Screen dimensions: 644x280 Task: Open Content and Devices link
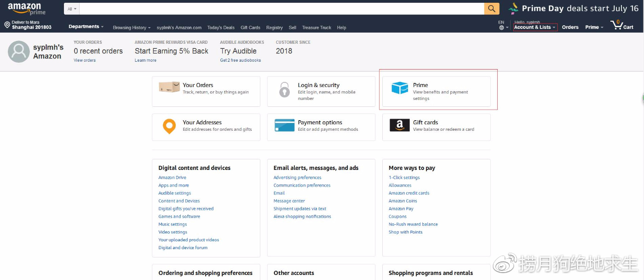pyautogui.click(x=179, y=201)
